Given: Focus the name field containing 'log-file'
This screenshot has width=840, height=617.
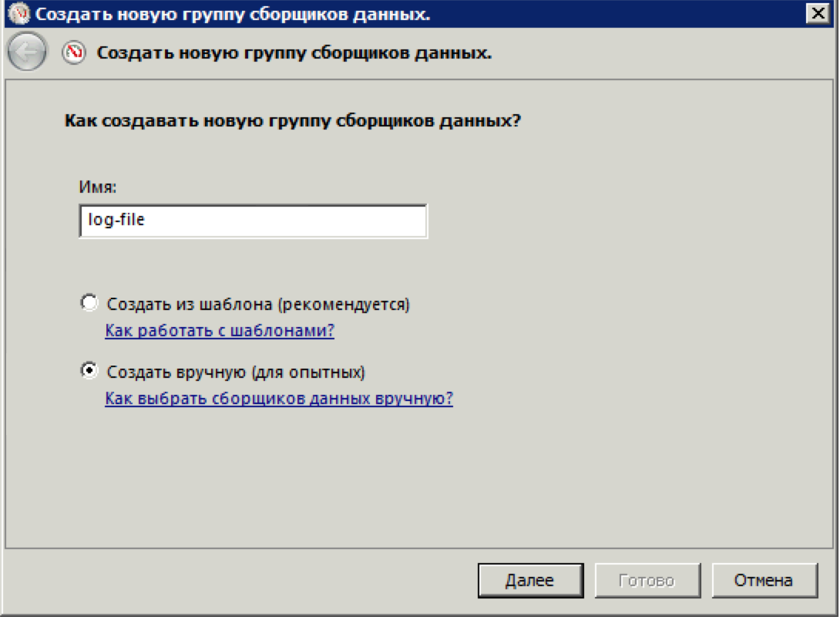Looking at the screenshot, I should coord(253,221).
